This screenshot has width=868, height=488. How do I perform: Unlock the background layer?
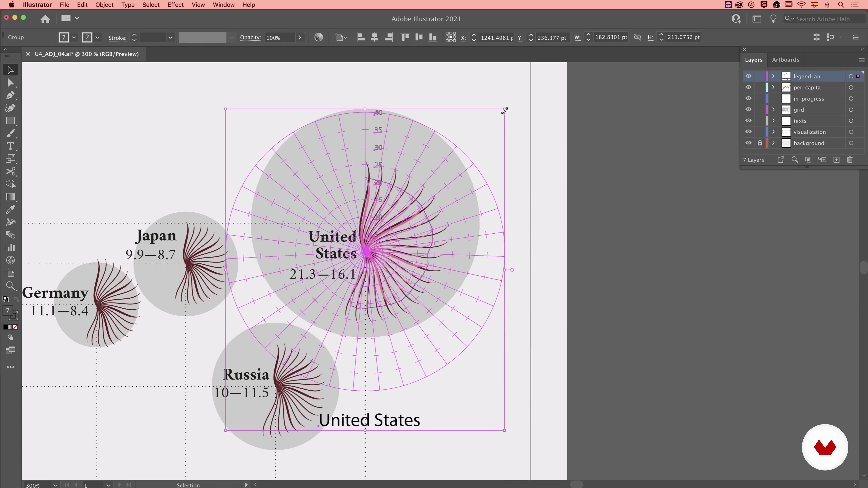pyautogui.click(x=760, y=143)
